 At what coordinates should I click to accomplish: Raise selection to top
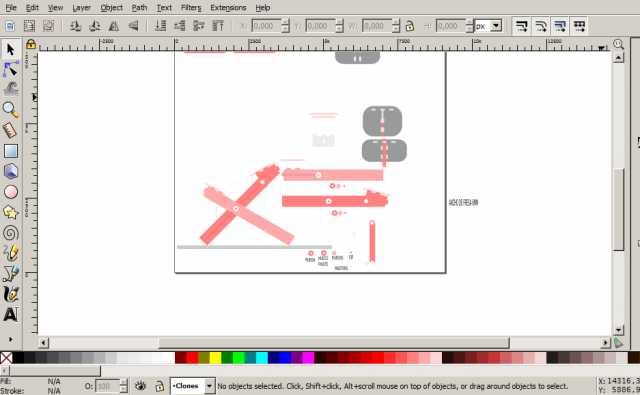click(218, 26)
